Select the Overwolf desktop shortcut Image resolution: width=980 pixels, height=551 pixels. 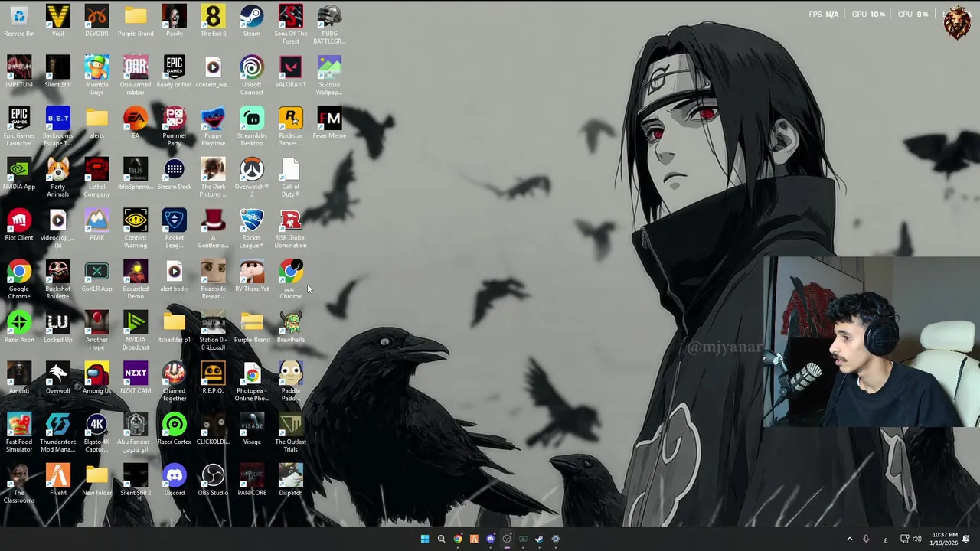pyautogui.click(x=57, y=379)
